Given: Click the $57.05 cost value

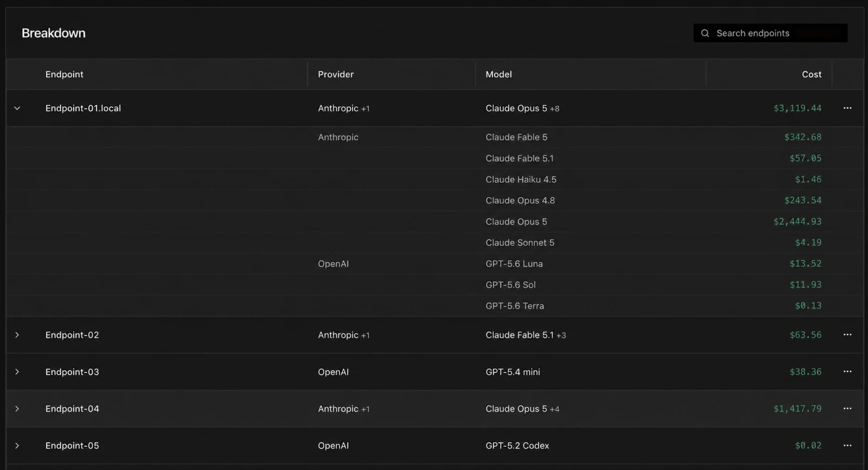Looking at the screenshot, I should [x=806, y=158].
